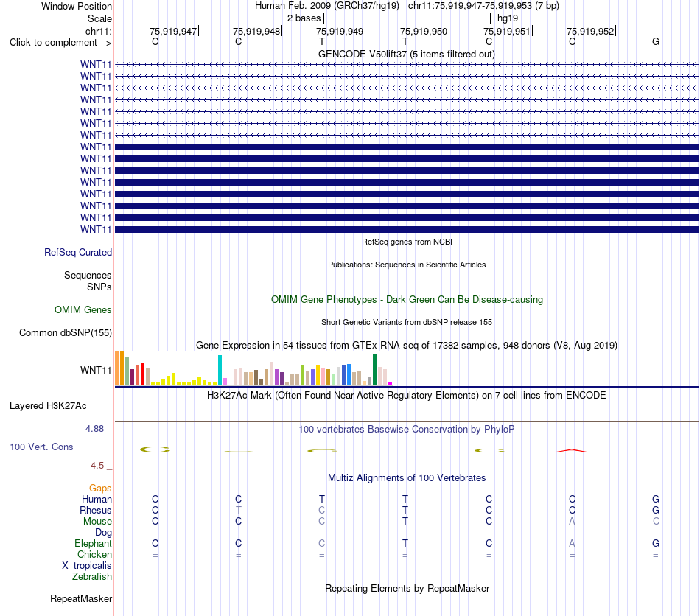This screenshot has width=700, height=616.
Task: Click the Rhesus T base under 75,919,948
Action: [239, 510]
